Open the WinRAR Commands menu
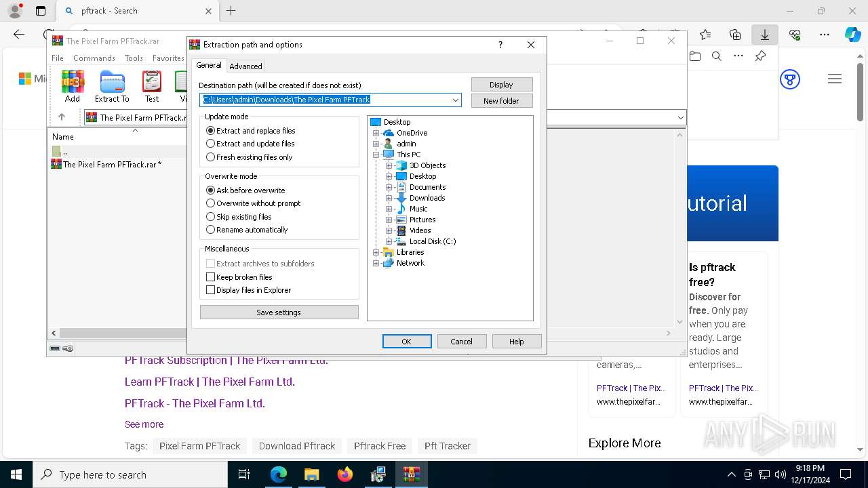The height and width of the screenshot is (488, 868). pyautogui.click(x=94, y=58)
